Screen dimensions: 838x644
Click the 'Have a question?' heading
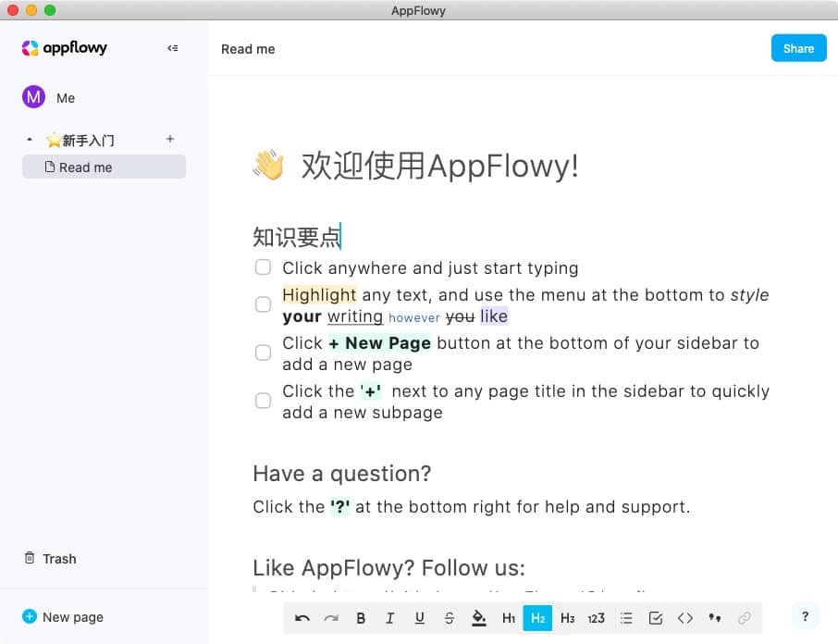pos(342,474)
